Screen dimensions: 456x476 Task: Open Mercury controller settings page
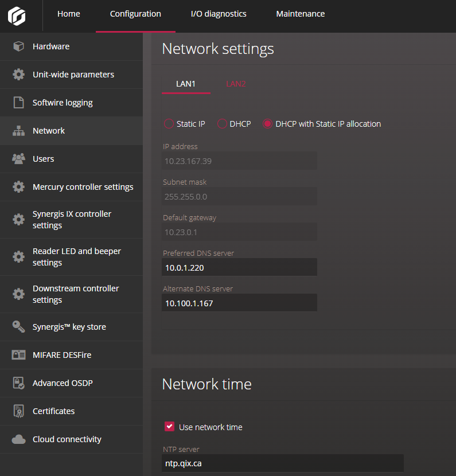83,187
